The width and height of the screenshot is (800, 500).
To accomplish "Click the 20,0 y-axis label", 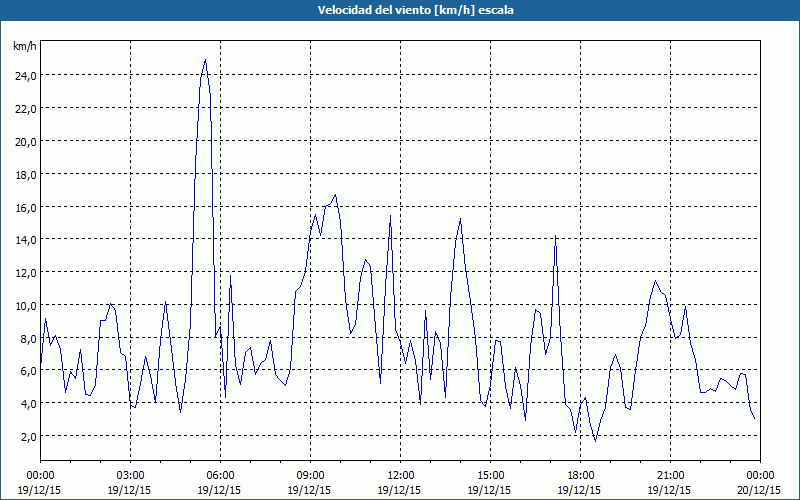I will coord(26,142).
